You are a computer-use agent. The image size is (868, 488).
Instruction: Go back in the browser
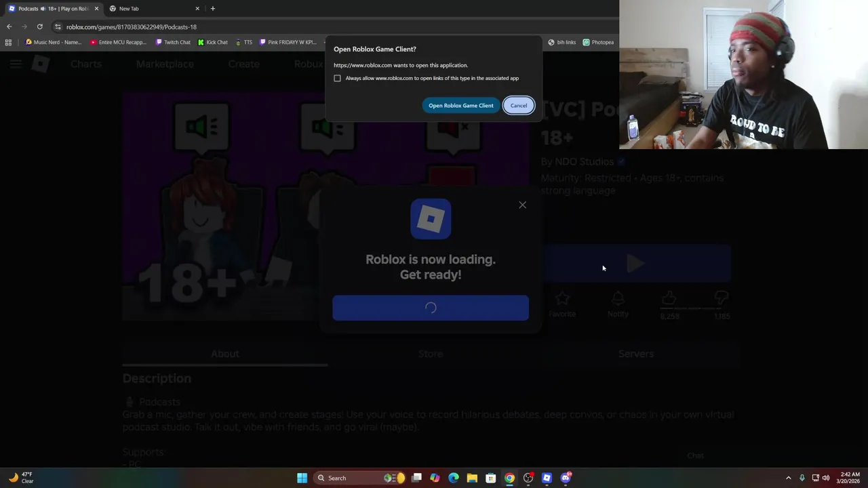[x=9, y=26]
